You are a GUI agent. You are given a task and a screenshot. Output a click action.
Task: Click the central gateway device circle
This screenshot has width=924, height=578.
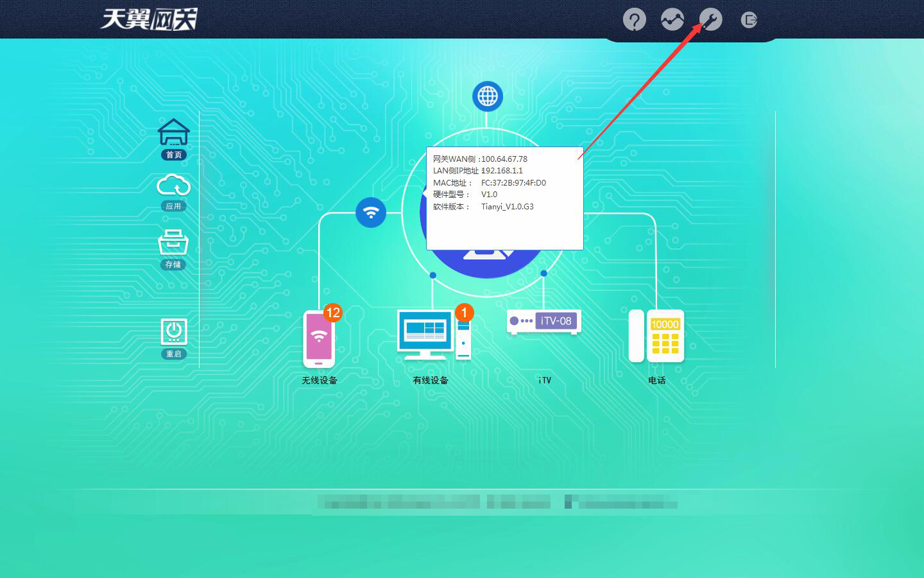486,263
